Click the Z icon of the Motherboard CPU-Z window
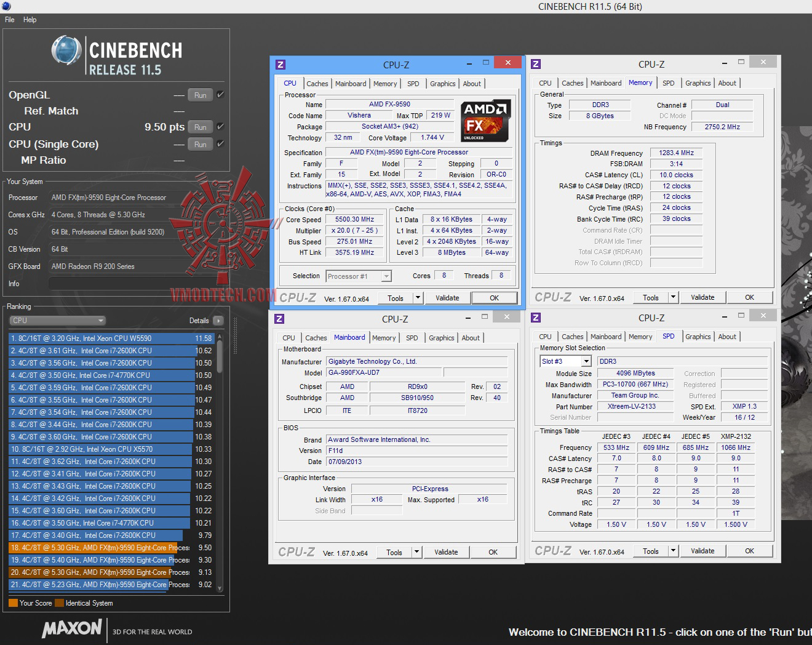 [x=279, y=319]
